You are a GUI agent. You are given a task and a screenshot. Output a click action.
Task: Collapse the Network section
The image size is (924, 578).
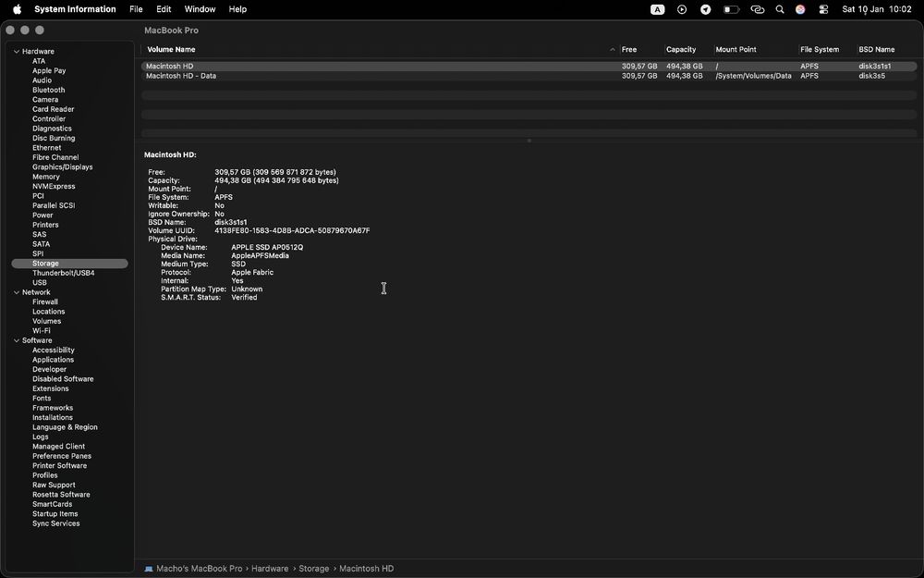(17, 292)
